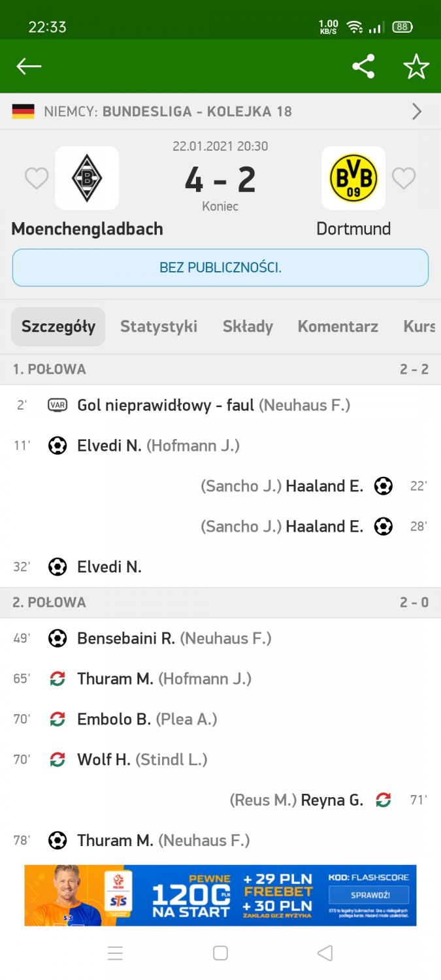Open the German flag league header

pyautogui.click(x=24, y=112)
